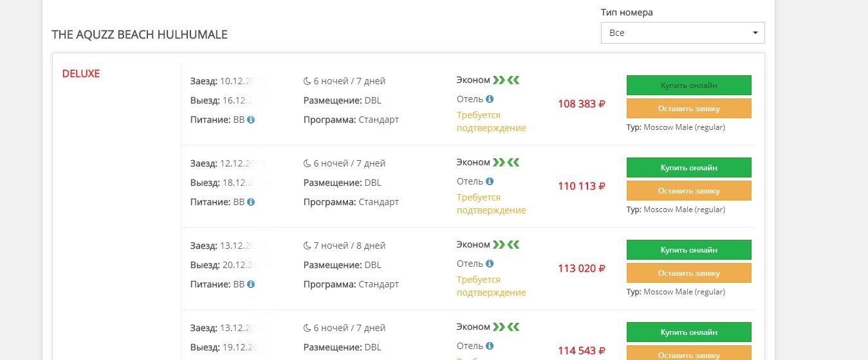Screen dimensions: 868x360
Task: Click Купить онлайн for the 110 113 ₽ offer
Action: point(688,167)
